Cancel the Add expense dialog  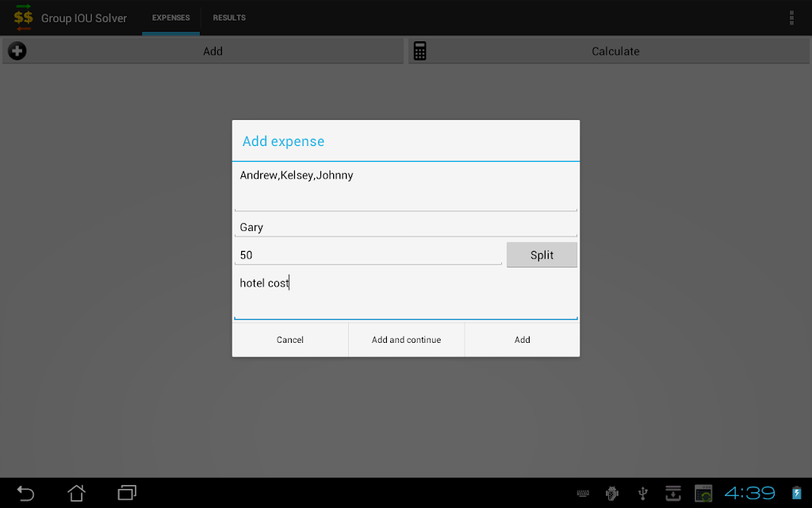290,340
